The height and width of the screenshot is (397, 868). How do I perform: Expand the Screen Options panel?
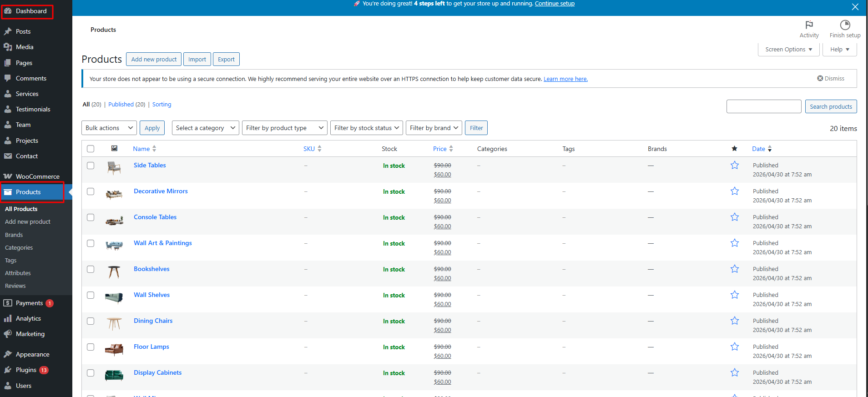click(788, 49)
